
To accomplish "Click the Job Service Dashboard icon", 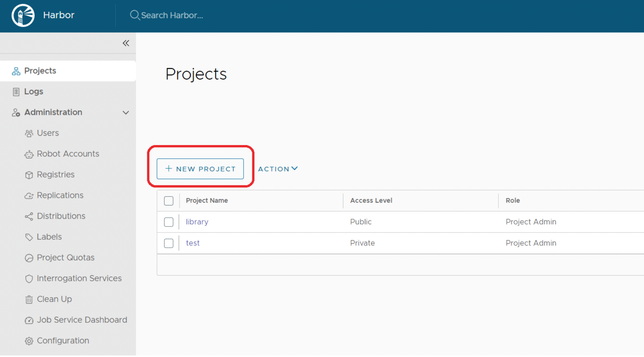I will (29, 320).
